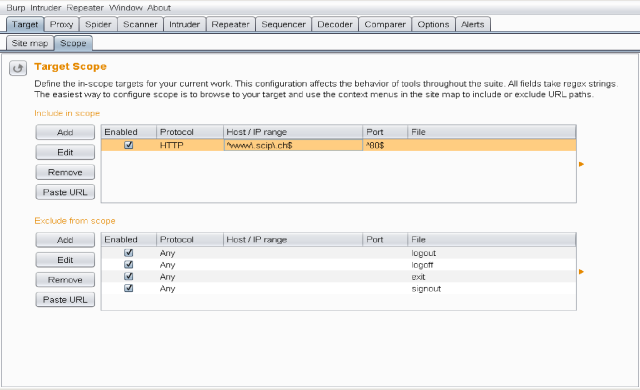Switch to the Sequencer tab
The image size is (640, 390).
[284, 24]
